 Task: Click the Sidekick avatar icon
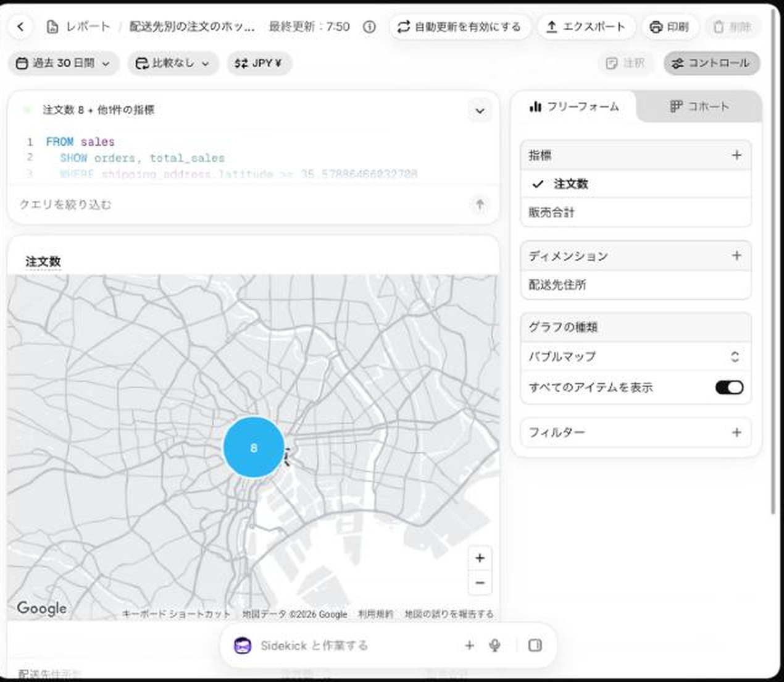click(x=243, y=646)
